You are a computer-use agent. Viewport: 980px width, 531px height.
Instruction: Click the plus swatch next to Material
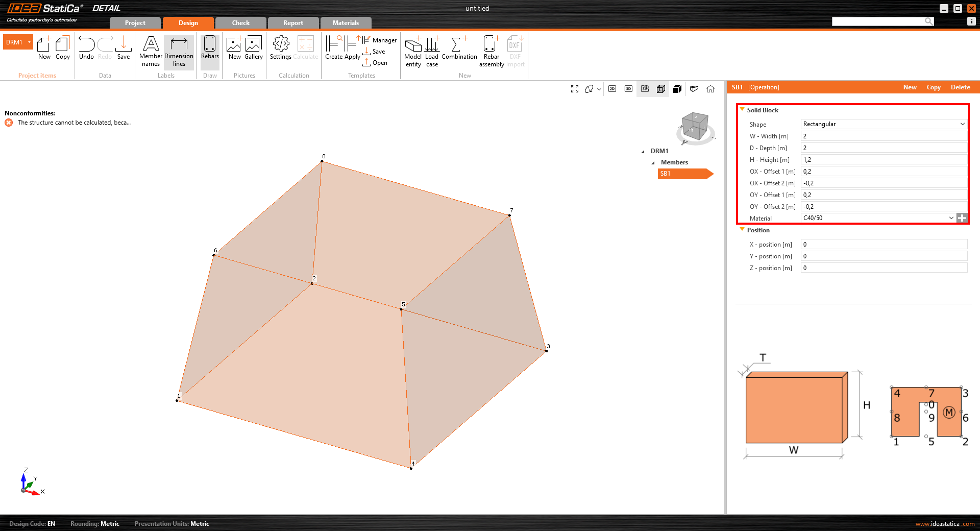(x=962, y=218)
